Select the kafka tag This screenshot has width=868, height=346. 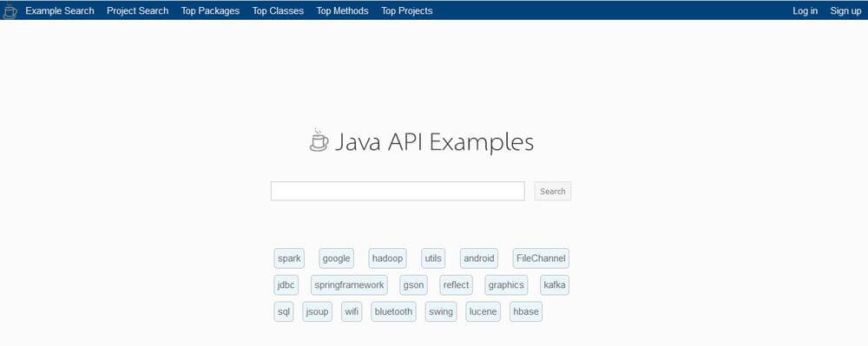coord(555,285)
